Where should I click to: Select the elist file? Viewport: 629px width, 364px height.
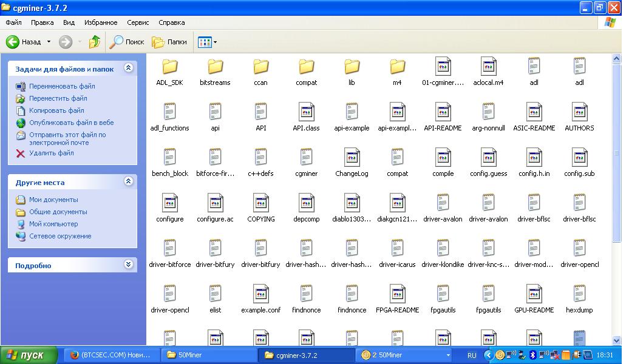pos(215,300)
